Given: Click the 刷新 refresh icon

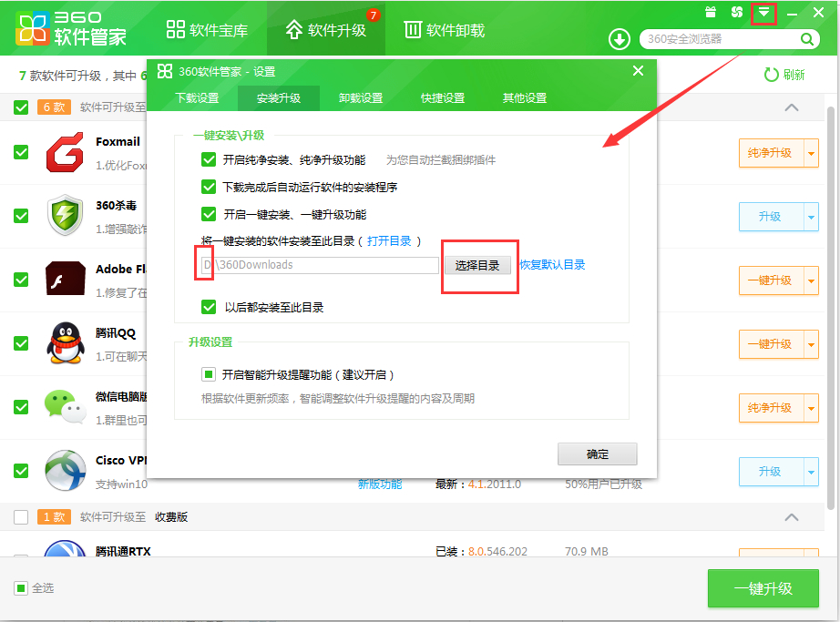Looking at the screenshot, I should click(x=771, y=75).
